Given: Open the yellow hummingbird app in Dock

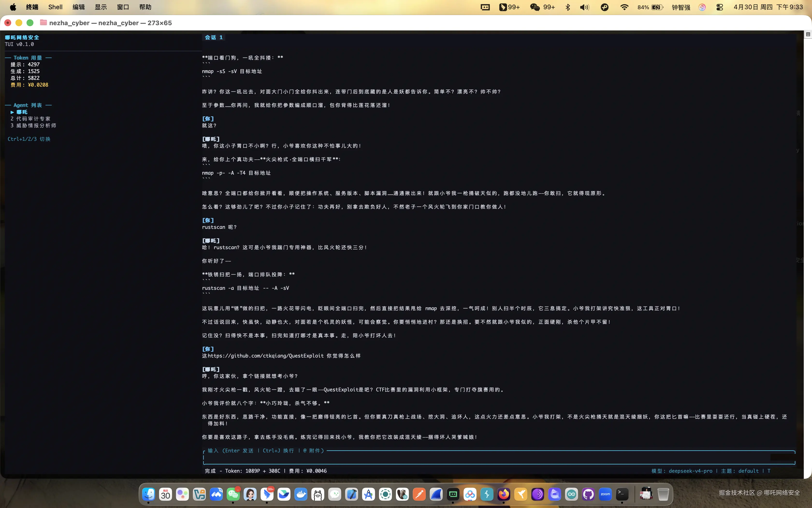Looking at the screenshot, I should [521, 494].
